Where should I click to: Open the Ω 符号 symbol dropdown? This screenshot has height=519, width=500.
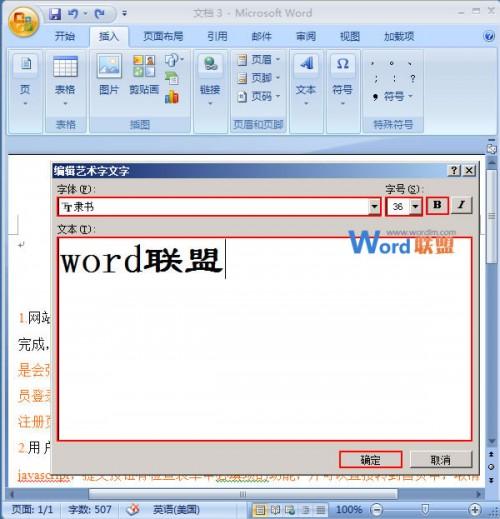click(x=343, y=81)
